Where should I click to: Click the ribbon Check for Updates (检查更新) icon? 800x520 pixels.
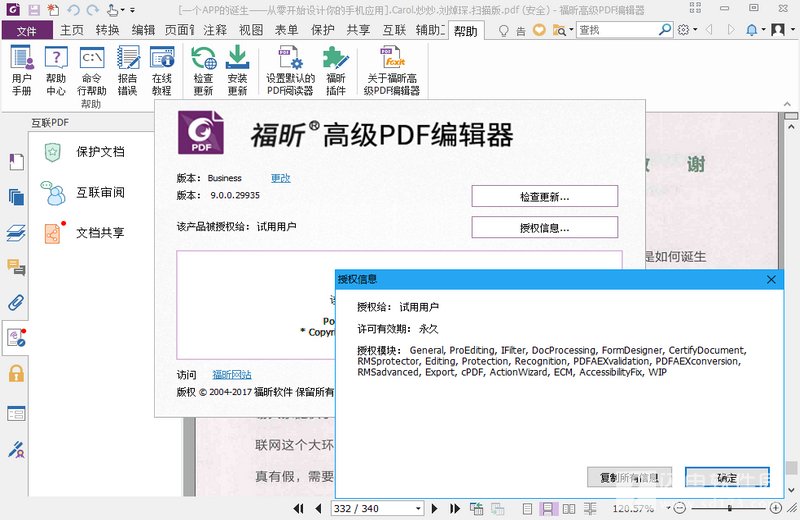[x=203, y=70]
